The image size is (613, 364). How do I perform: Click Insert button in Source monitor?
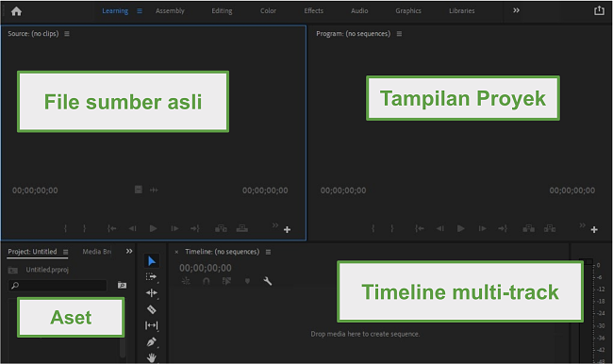point(221,228)
